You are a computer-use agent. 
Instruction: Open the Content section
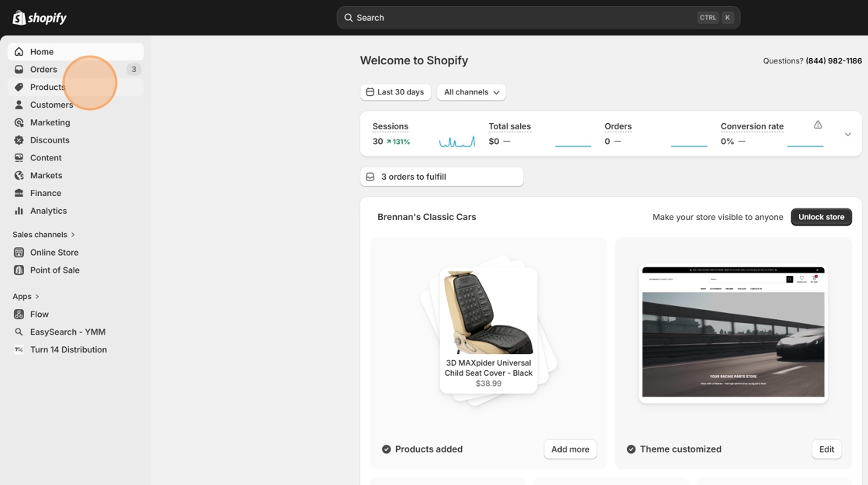click(76, 158)
